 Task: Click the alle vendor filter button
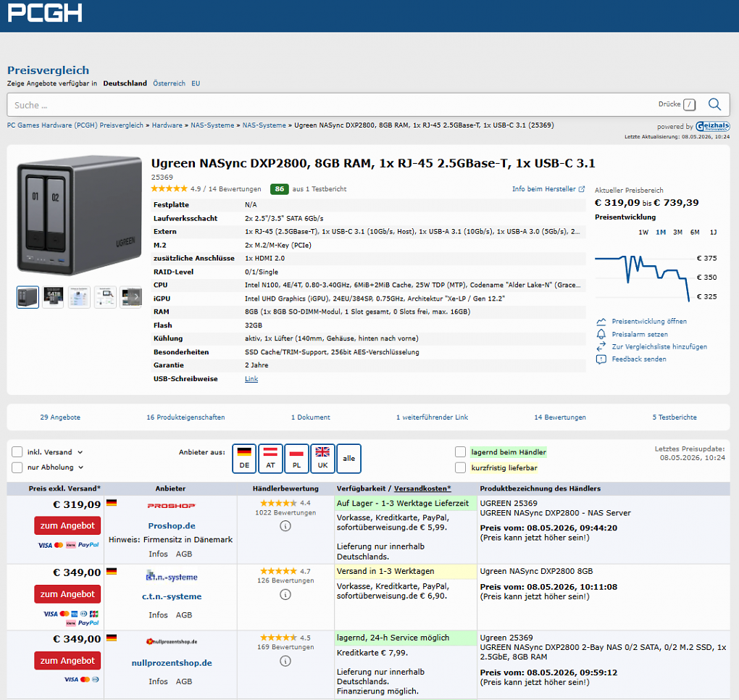pyautogui.click(x=348, y=458)
